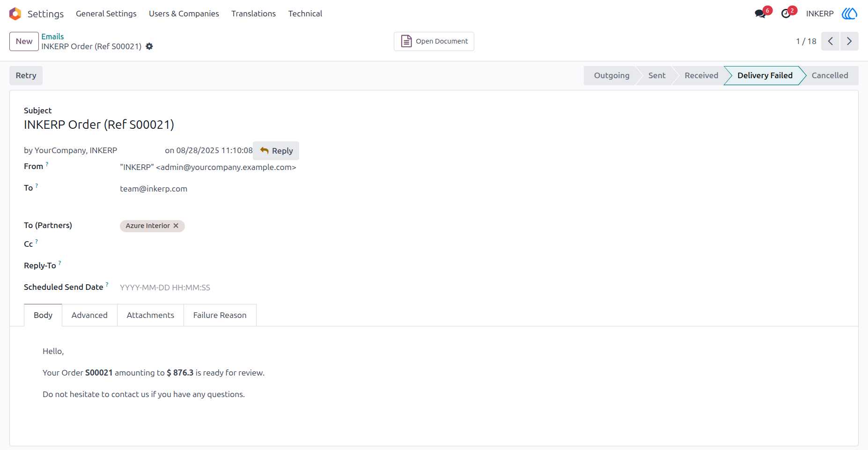Click the To email team@inkerp.com field
This screenshot has width=868, height=450.
(x=154, y=189)
